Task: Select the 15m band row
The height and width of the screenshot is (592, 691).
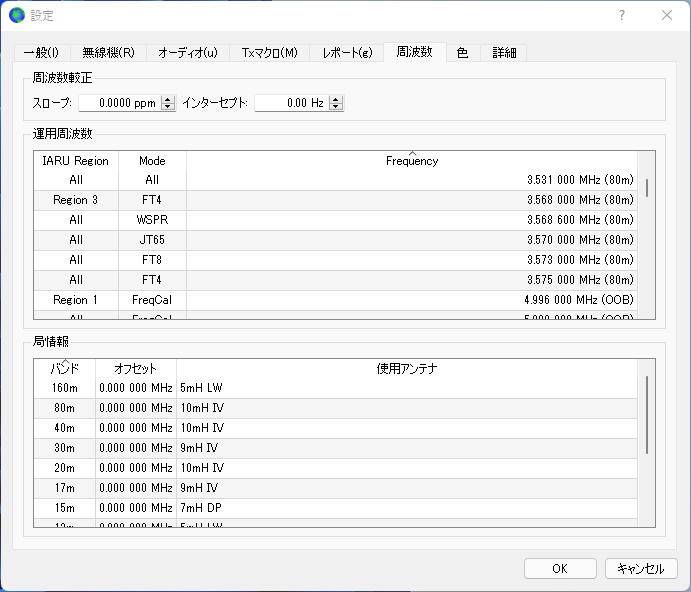Action: [336, 508]
